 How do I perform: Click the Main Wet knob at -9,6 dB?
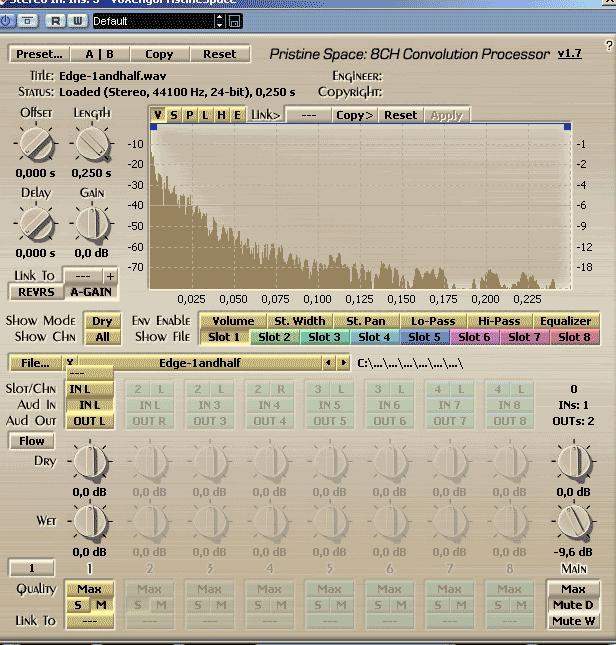pos(574,522)
